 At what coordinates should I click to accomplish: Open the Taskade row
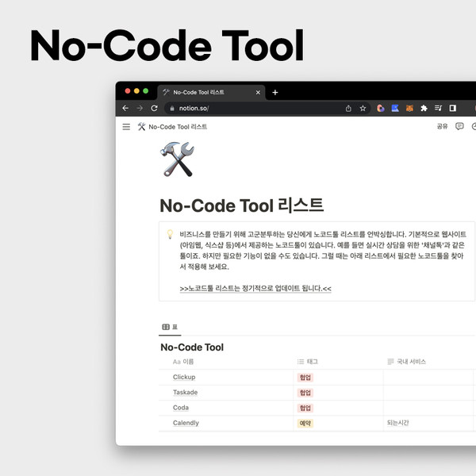click(x=185, y=392)
